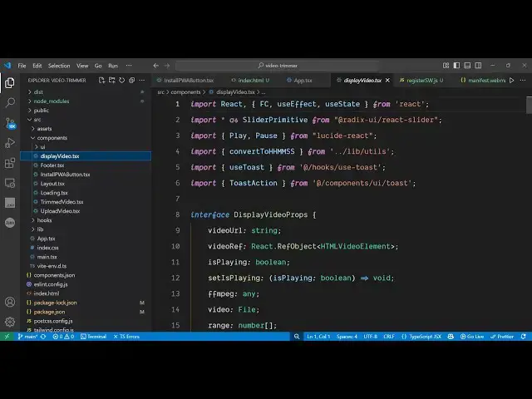This screenshot has width=532, height=399.
Task: Switch to index.html editor tab
Action: pos(250,81)
